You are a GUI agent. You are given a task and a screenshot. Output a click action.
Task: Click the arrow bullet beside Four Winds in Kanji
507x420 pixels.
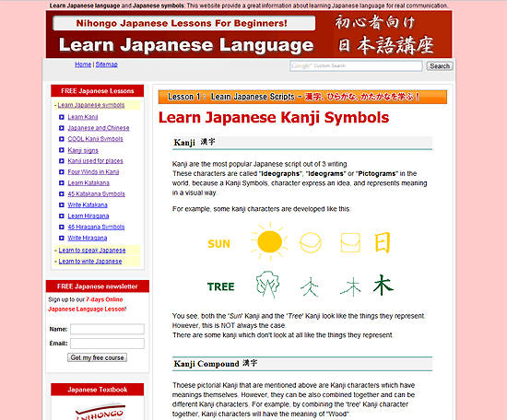pyautogui.click(x=62, y=172)
